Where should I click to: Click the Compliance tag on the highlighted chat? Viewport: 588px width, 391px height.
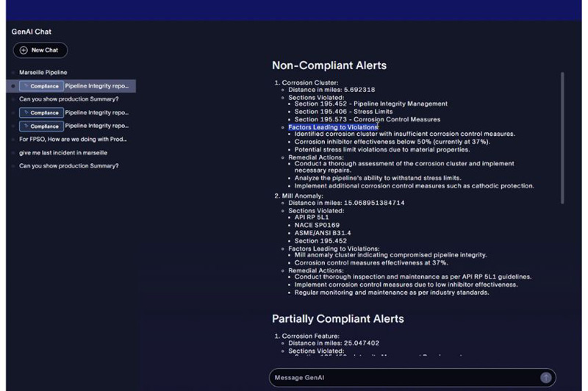(41, 86)
